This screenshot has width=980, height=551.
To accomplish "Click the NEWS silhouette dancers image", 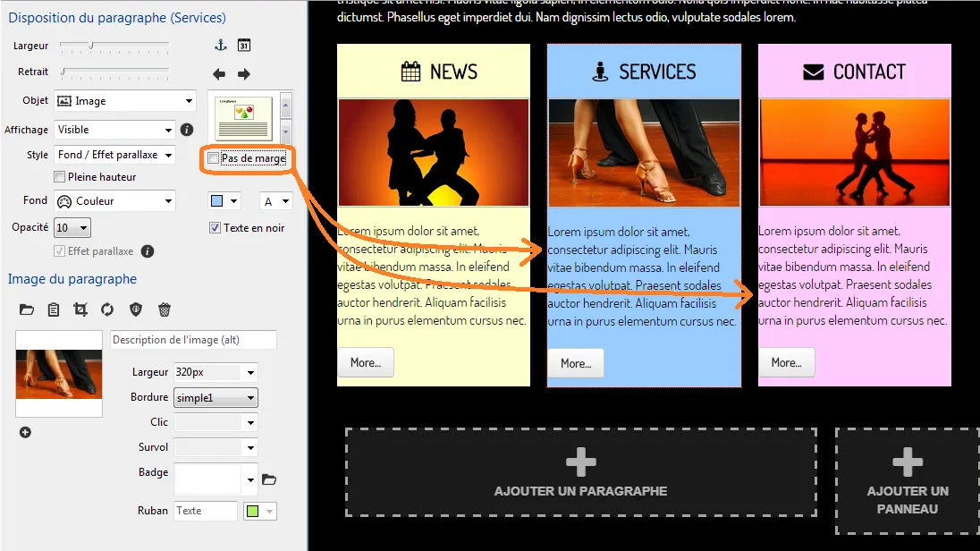I will (x=433, y=153).
